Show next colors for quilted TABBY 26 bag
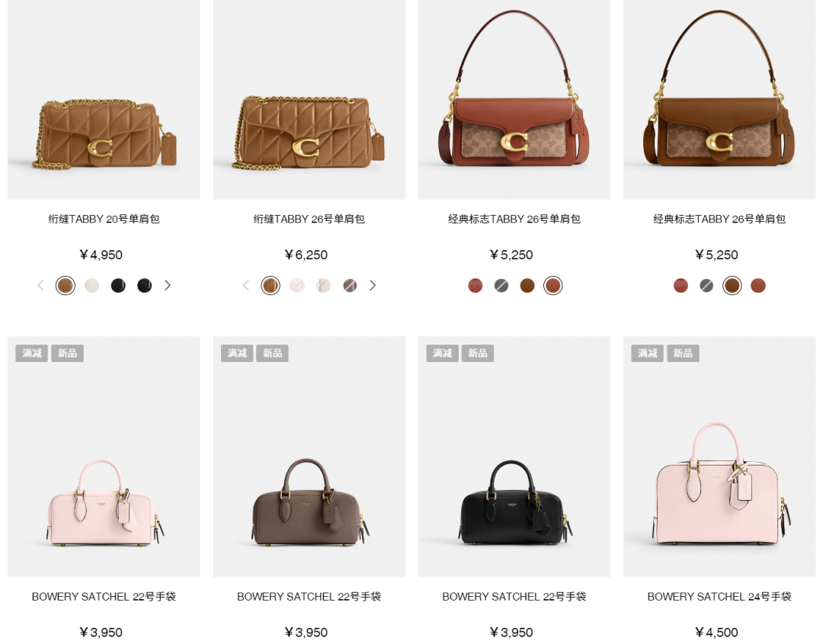 click(x=373, y=286)
